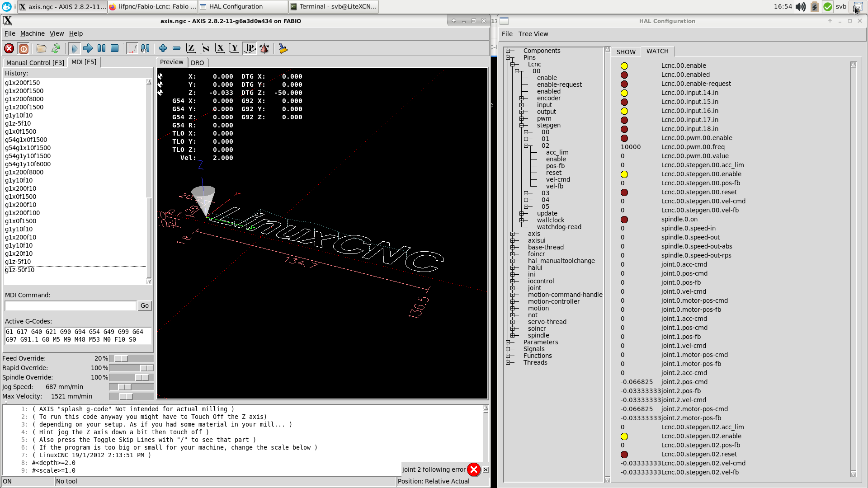
Task: Switch to Manual Control tab
Action: pyautogui.click(x=35, y=63)
